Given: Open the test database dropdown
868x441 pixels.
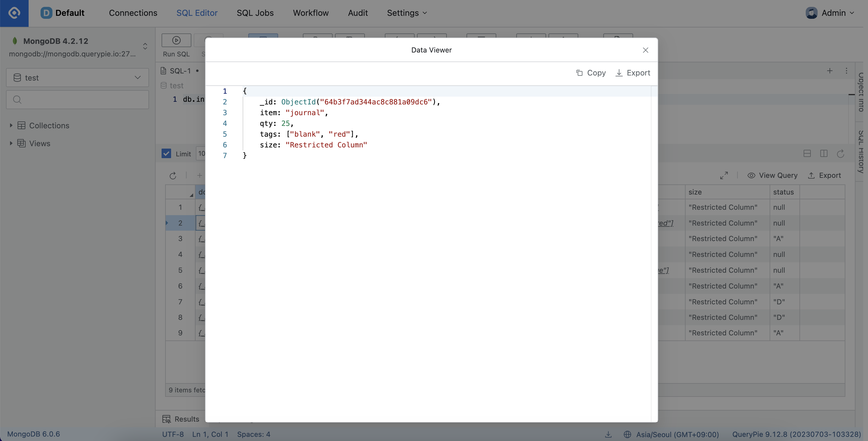Looking at the screenshot, I should (x=77, y=78).
